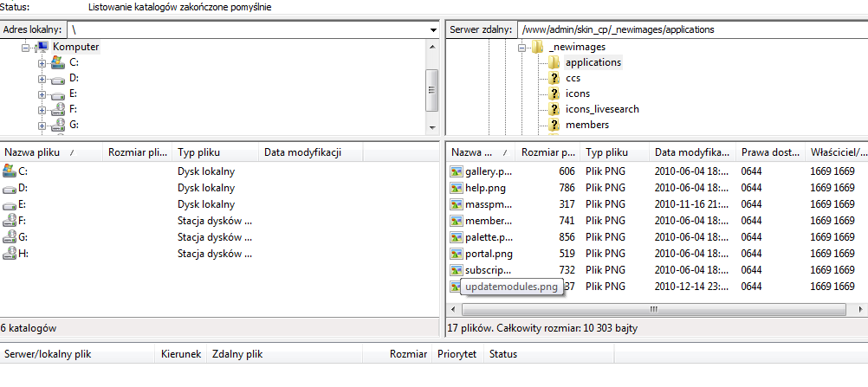Expand the F: drive node

pos(42,110)
